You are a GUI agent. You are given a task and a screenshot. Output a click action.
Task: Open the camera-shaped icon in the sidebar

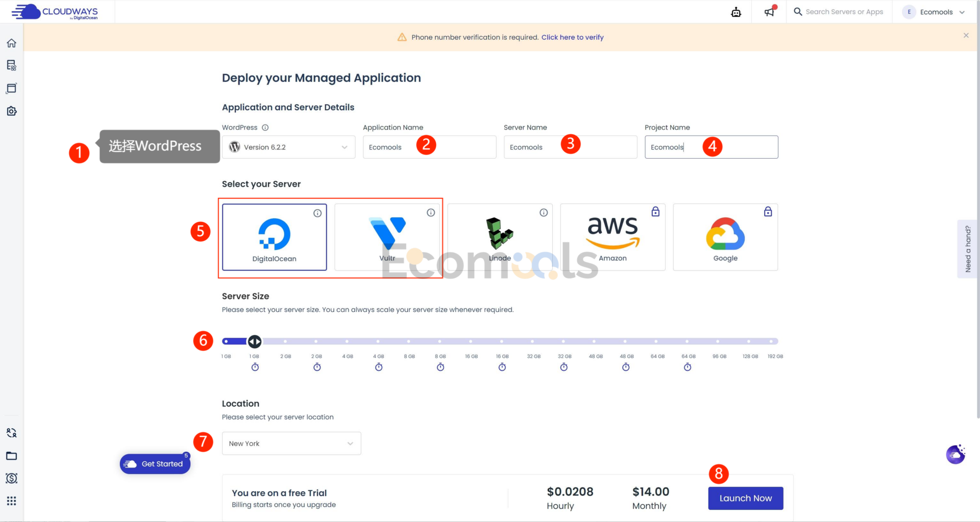coord(11,111)
